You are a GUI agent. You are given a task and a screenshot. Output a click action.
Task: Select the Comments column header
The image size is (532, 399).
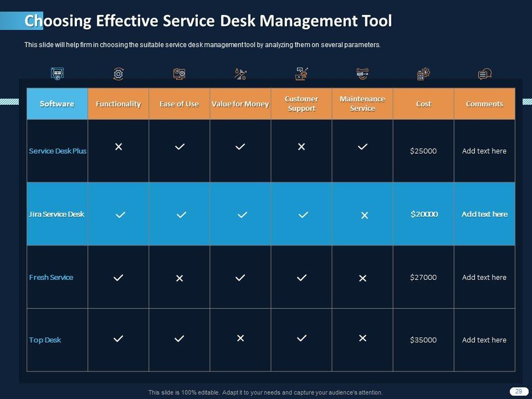(484, 104)
